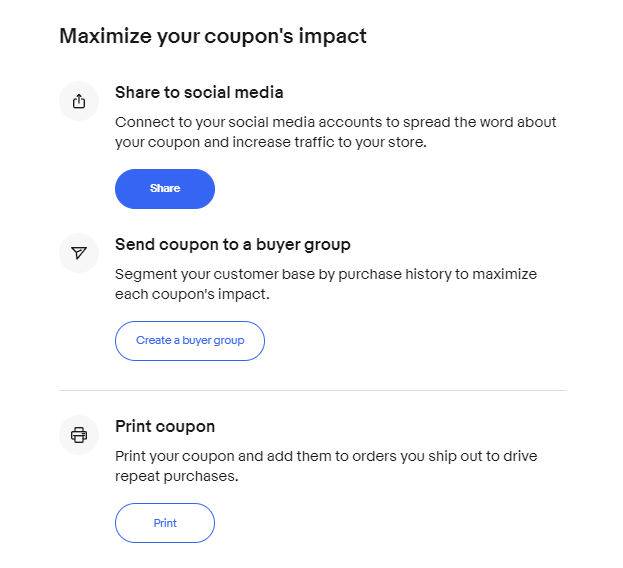Click the share icon beside social media

79,102
